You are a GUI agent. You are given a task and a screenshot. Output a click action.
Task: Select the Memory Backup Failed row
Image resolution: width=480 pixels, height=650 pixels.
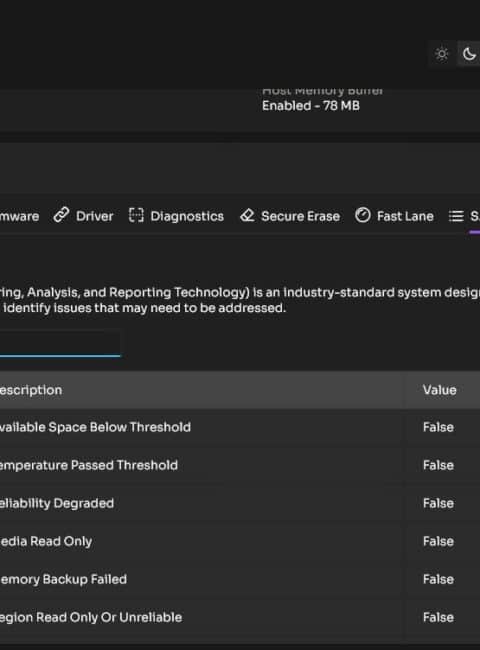click(240, 580)
